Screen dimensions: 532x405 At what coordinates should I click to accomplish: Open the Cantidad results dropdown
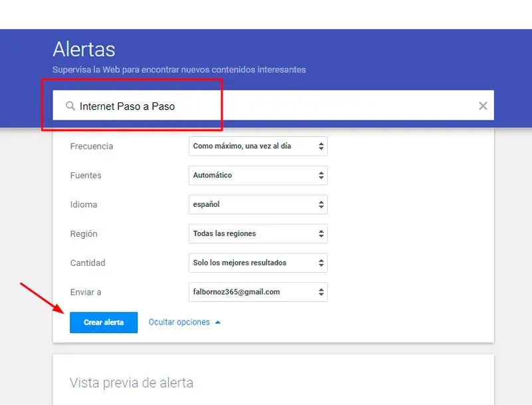pyautogui.click(x=258, y=263)
